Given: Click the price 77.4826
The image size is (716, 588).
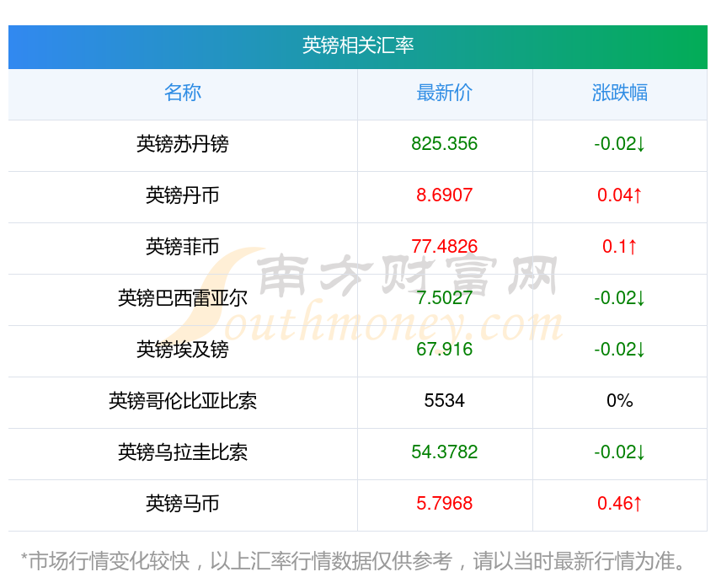Looking at the screenshot, I should 444,247.
